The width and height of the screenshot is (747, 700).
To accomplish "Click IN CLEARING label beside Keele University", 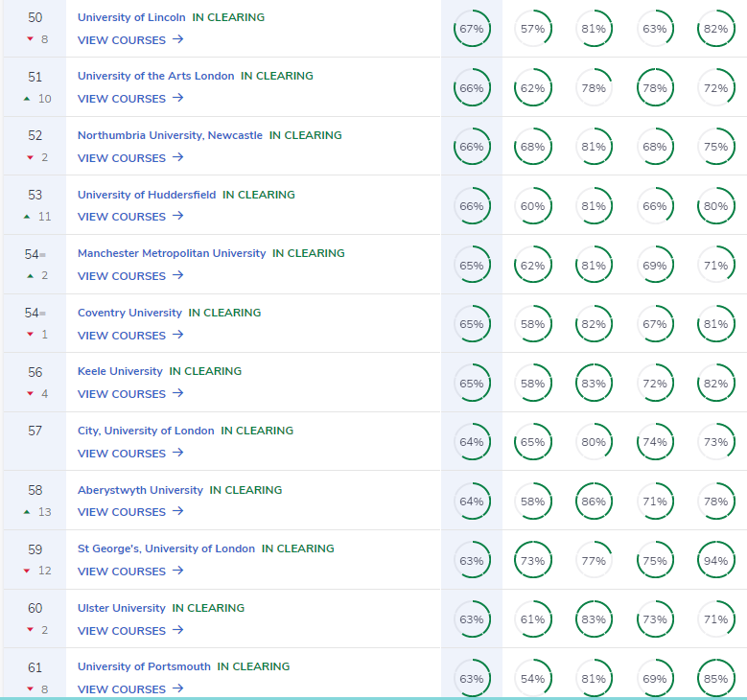I will pos(205,371).
